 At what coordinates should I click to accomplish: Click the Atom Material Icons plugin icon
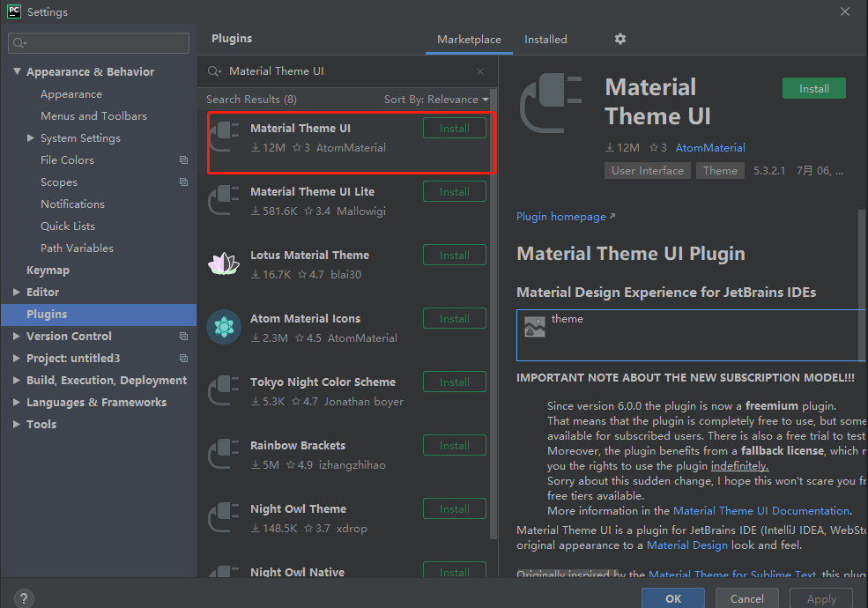[x=224, y=327]
